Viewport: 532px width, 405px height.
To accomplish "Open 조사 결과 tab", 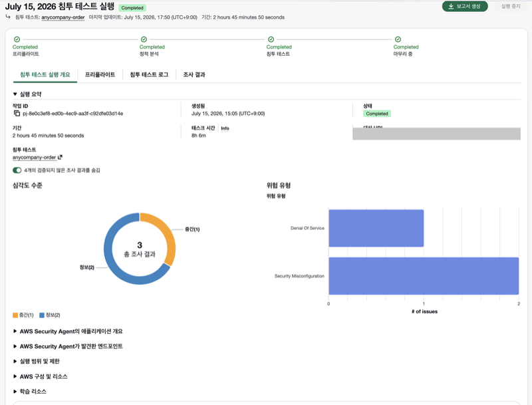I will 194,74.
